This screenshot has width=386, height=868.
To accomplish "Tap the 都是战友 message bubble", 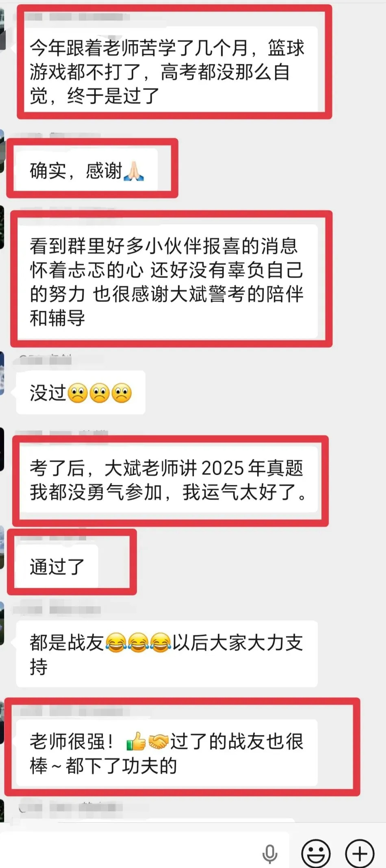I will tap(167, 654).
